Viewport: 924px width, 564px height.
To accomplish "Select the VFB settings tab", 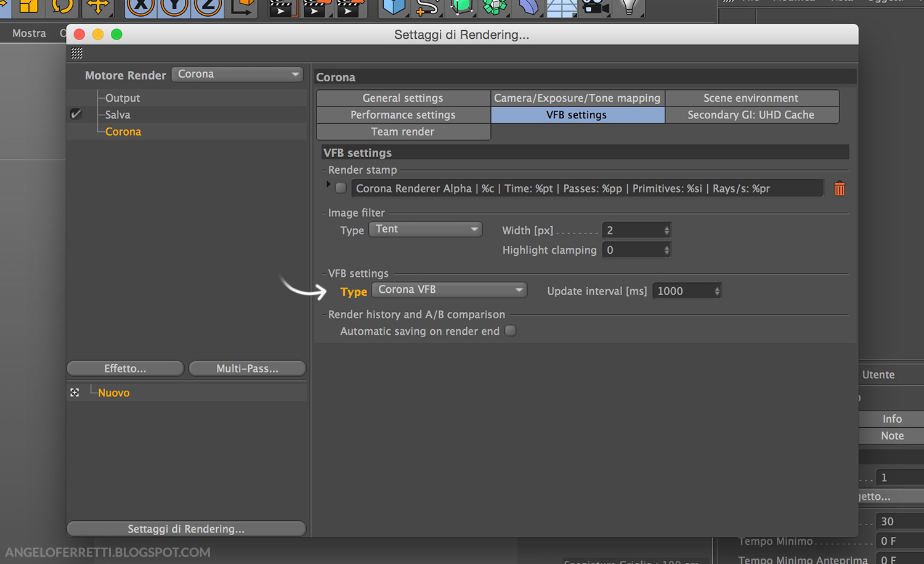I will (577, 115).
